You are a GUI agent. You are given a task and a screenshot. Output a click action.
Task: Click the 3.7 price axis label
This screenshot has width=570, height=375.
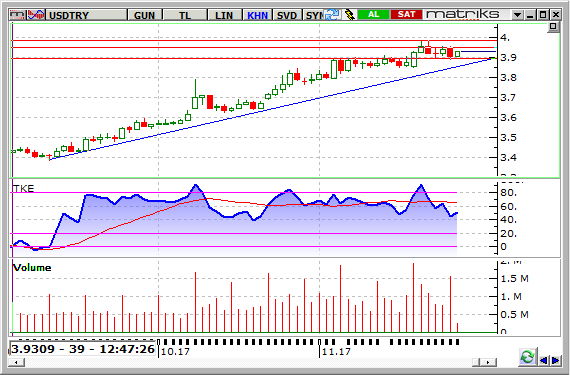(508, 97)
